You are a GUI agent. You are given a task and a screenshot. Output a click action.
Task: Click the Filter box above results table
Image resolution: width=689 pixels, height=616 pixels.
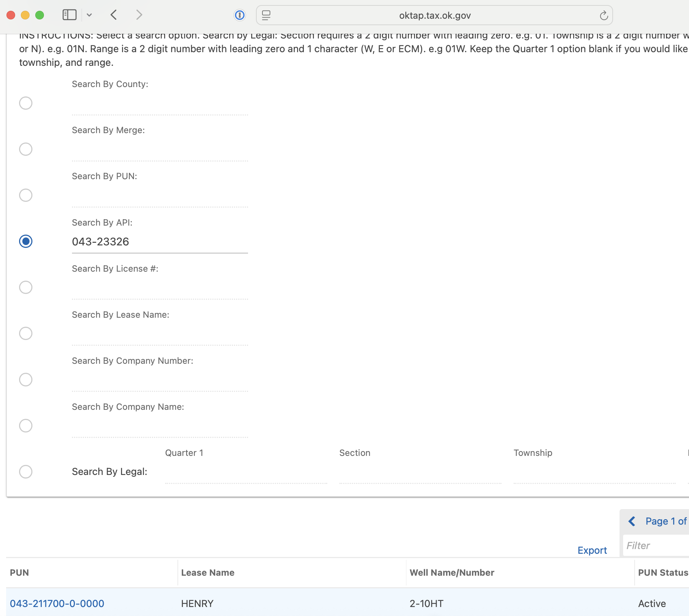[655, 546]
